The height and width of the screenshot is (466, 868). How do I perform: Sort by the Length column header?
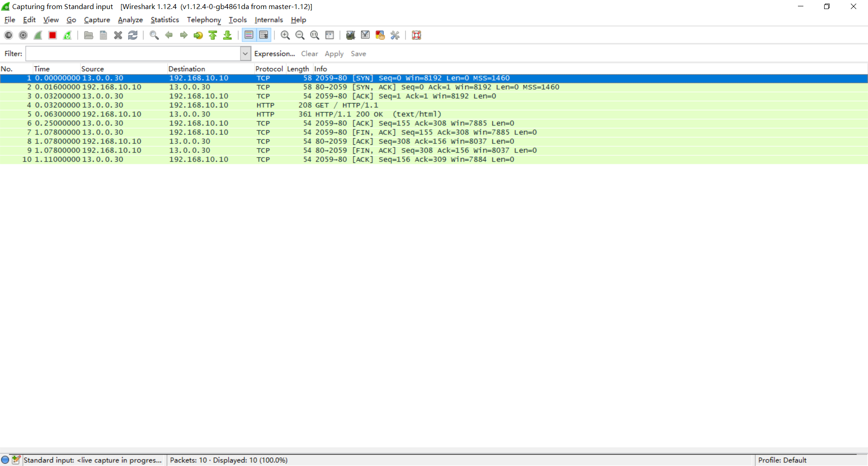[x=298, y=69]
